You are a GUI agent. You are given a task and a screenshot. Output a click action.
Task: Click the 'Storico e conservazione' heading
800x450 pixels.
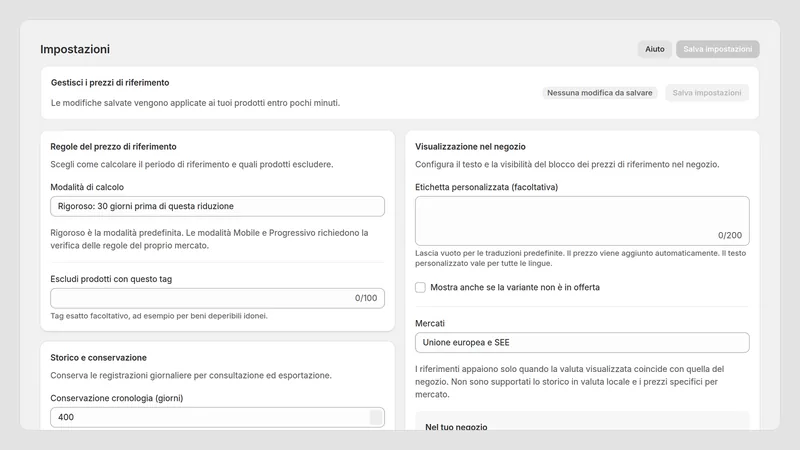pos(98,358)
